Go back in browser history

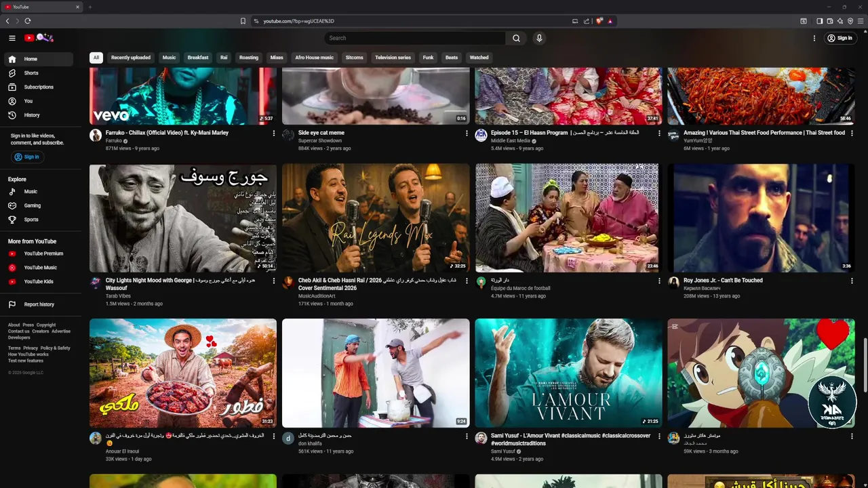pos(8,21)
